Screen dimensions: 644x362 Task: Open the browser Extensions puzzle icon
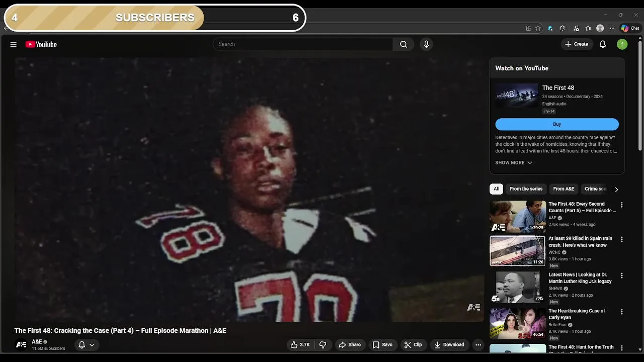pyautogui.click(x=562, y=28)
